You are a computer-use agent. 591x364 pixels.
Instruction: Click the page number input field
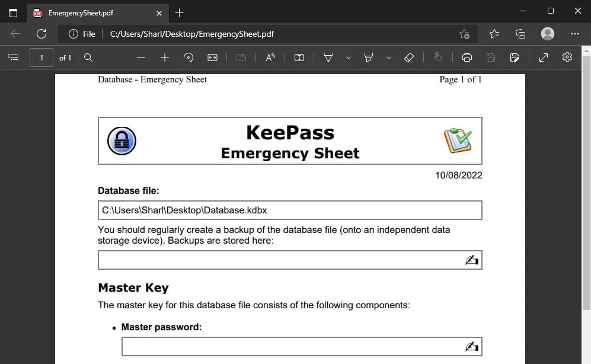pos(41,58)
